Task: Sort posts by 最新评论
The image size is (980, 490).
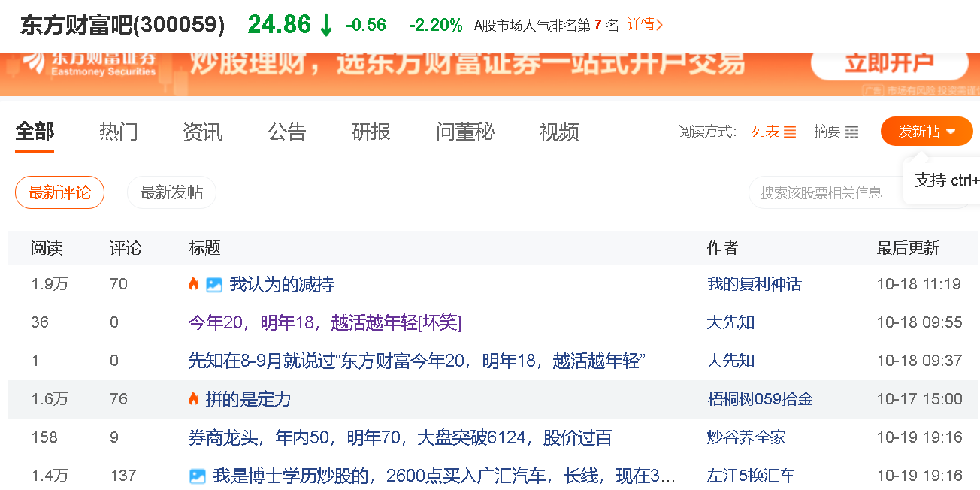Action: point(59,192)
